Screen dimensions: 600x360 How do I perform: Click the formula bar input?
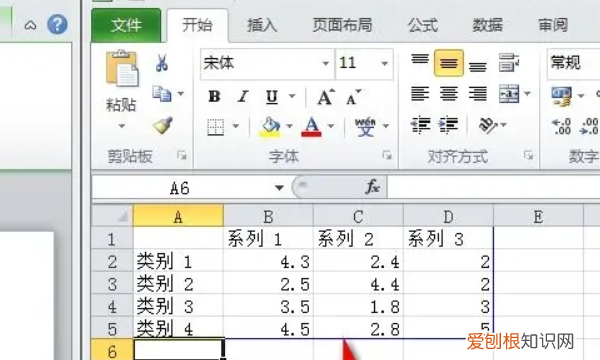[494, 187]
